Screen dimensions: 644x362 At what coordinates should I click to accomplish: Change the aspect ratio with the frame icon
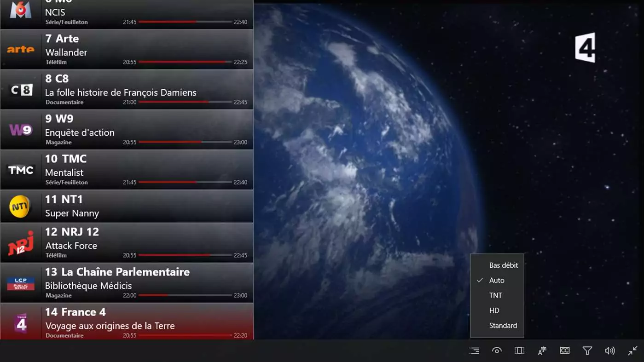(x=519, y=351)
